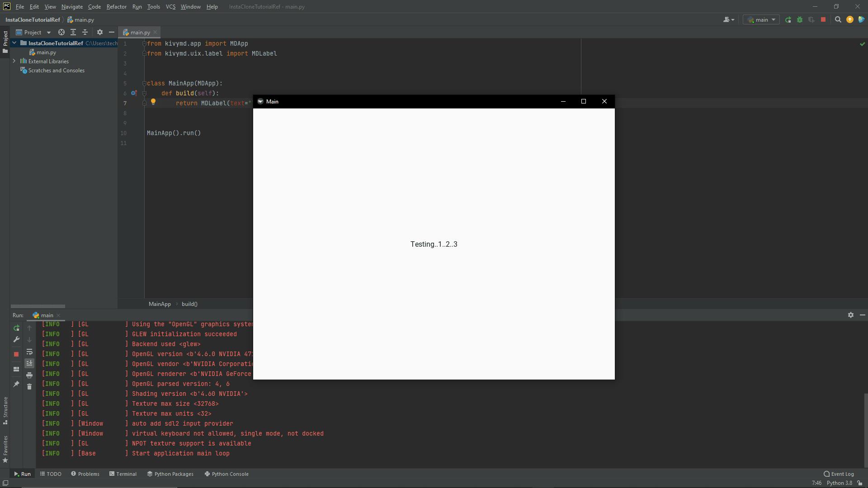The width and height of the screenshot is (868, 488).
Task: Toggle visibility of Project panel sidebar
Action: point(5,39)
